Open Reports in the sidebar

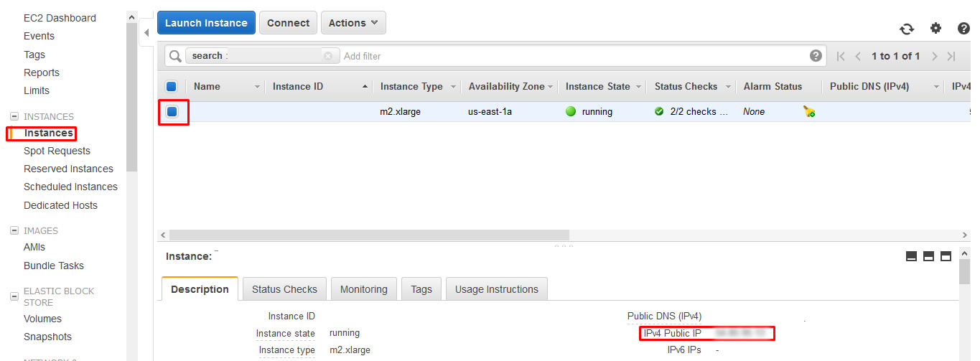(x=42, y=72)
